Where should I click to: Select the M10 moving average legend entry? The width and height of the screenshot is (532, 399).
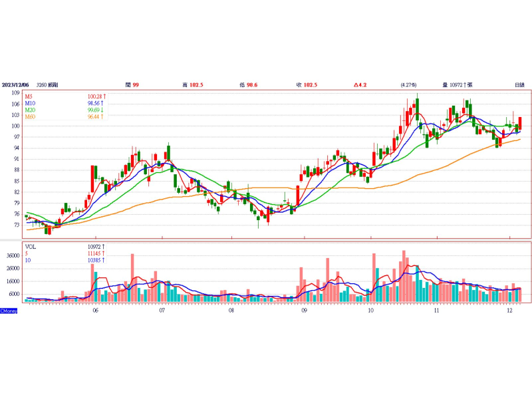pyautogui.click(x=31, y=104)
